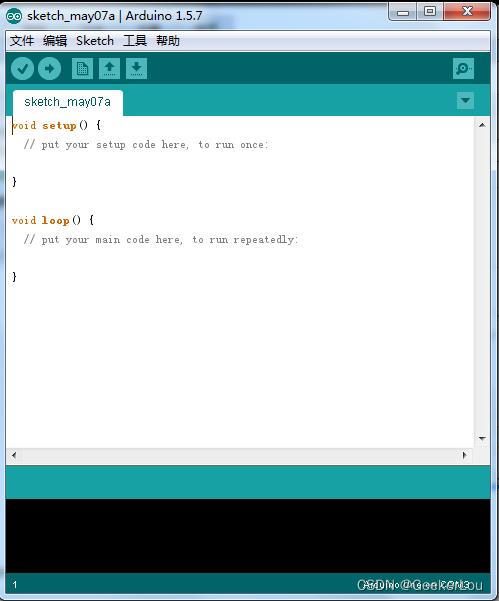Click the 'put your setup code here' comment

click(x=146, y=145)
